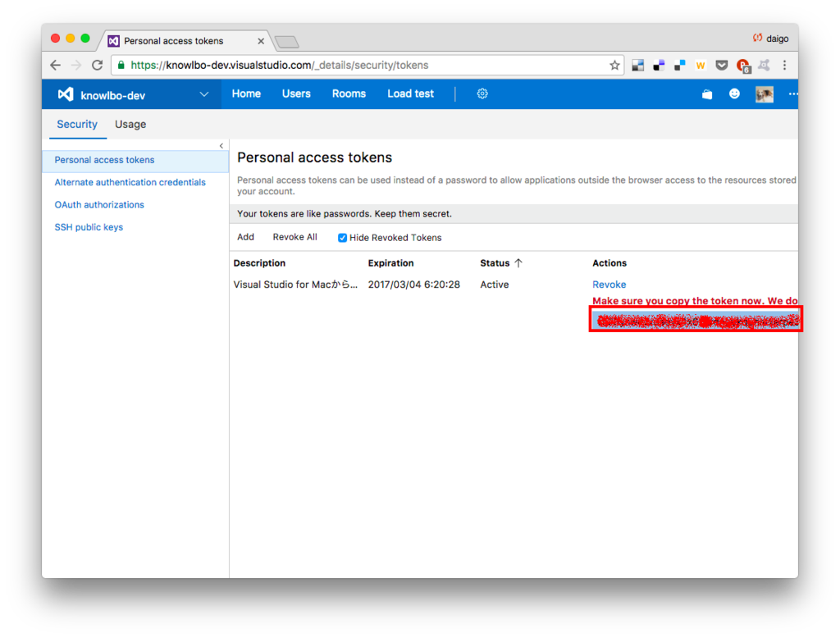
Task: Switch to the Security tab
Action: [77, 125]
